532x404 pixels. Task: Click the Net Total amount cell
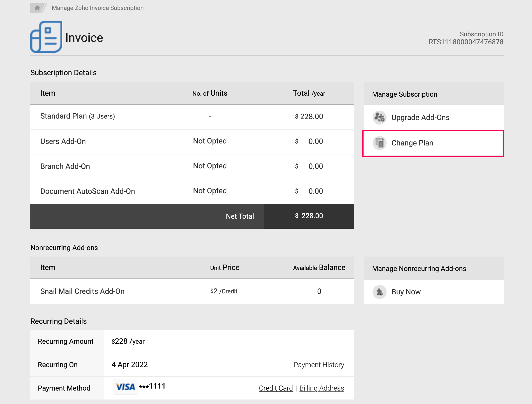point(309,216)
